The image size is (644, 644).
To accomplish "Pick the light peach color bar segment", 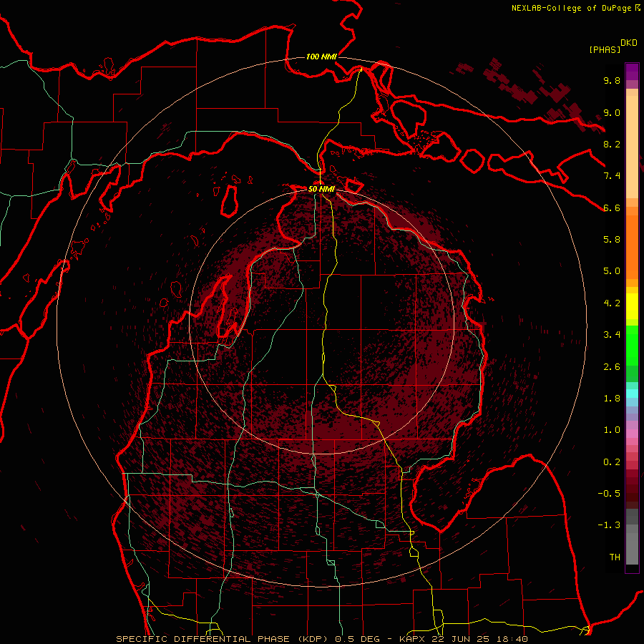I will (x=632, y=147).
